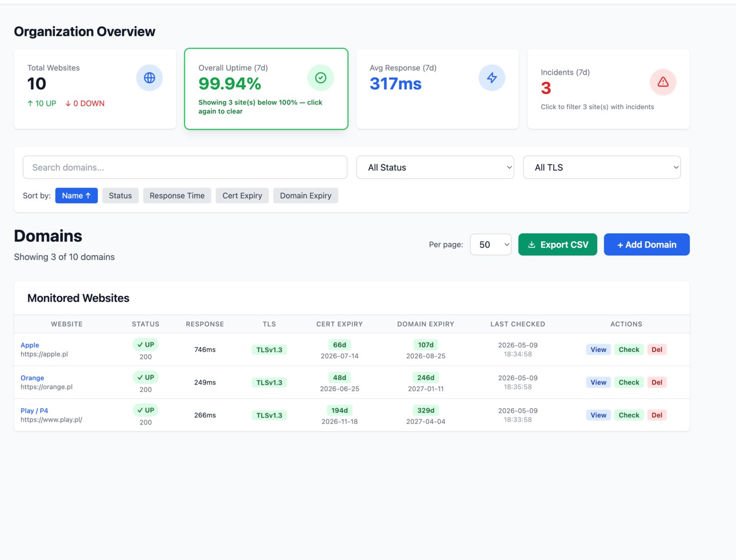Click View for the Orange row
This screenshot has width=736, height=560.
pyautogui.click(x=598, y=382)
